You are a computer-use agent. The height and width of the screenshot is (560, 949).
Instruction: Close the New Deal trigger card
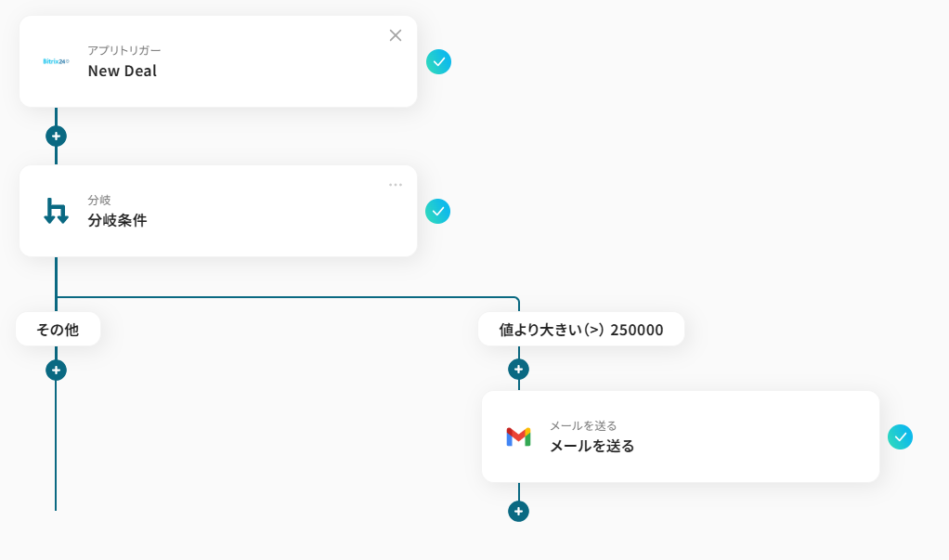click(x=396, y=35)
